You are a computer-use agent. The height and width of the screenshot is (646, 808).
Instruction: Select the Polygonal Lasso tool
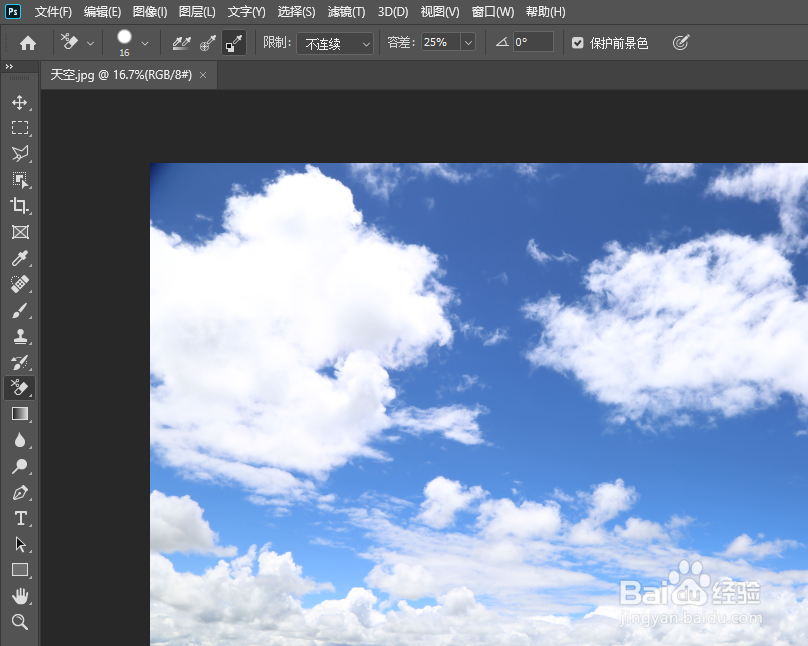pos(20,154)
